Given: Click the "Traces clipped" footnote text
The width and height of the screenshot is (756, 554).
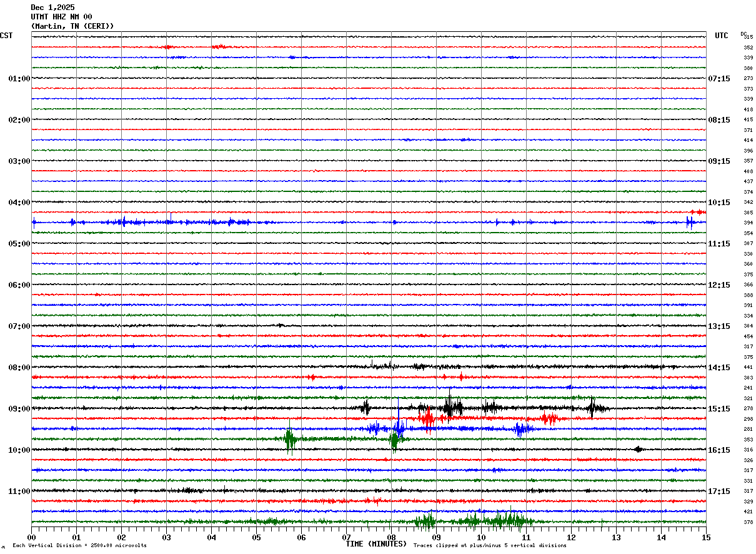Looking at the screenshot, I should point(490,545).
